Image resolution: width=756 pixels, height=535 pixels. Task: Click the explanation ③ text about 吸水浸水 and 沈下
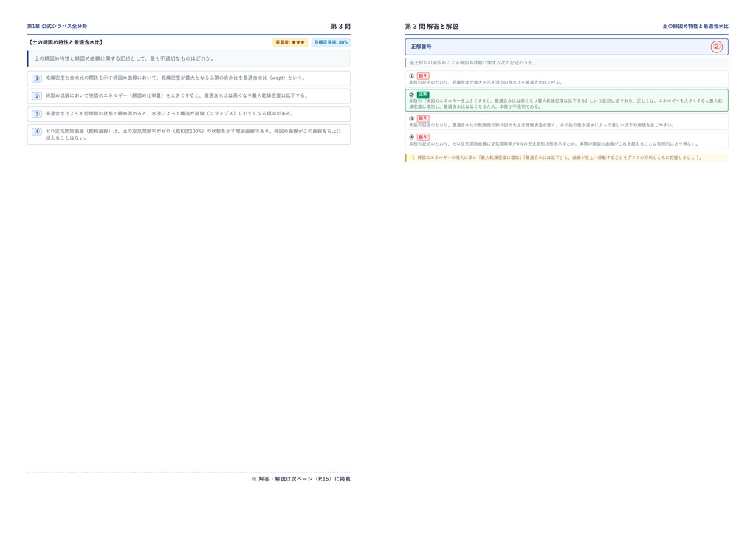pyautogui.click(x=542, y=125)
